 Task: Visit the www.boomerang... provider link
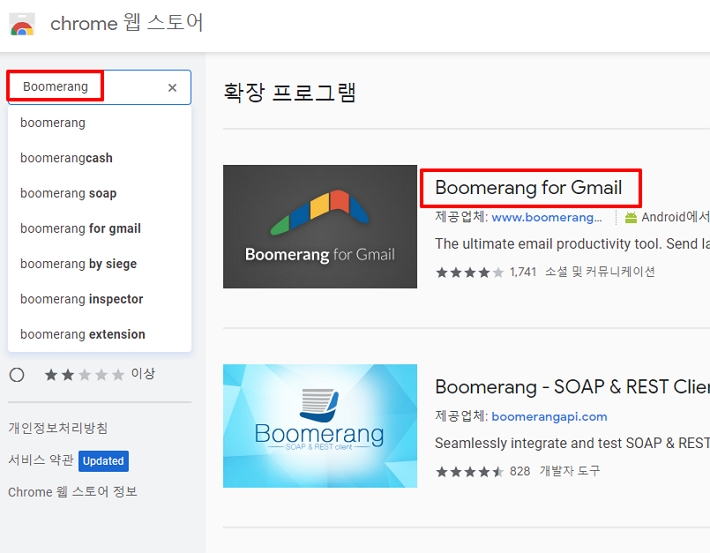tap(547, 217)
